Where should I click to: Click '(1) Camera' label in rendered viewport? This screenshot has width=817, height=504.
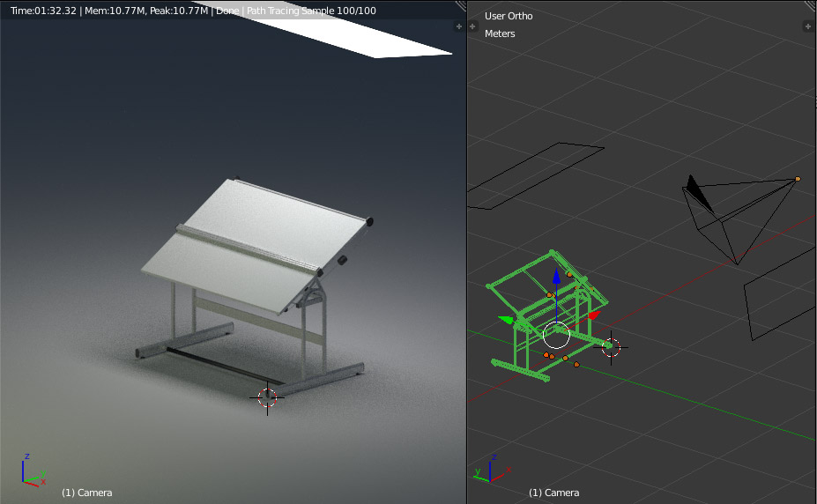[x=87, y=493]
